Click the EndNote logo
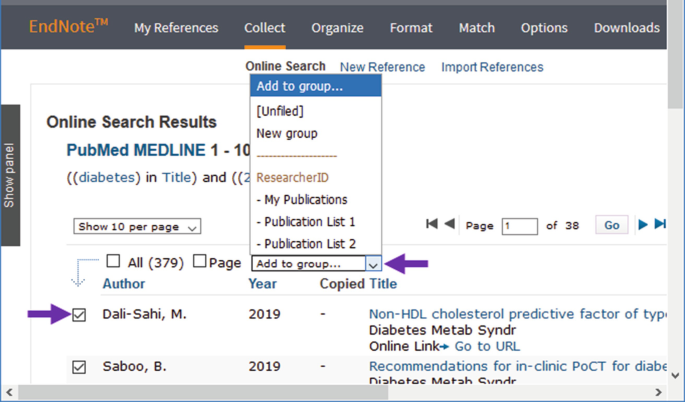Viewport: 685px width, 402px height. pos(70,27)
